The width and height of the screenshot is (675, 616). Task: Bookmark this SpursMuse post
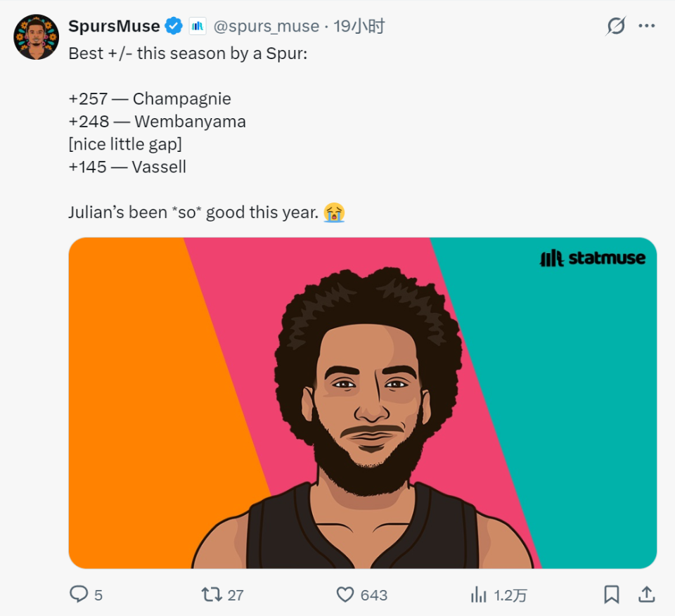(612, 595)
